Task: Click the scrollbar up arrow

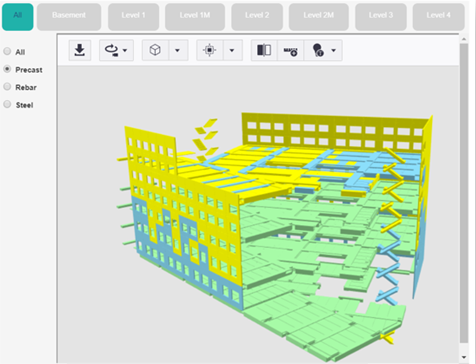Action: (x=464, y=39)
